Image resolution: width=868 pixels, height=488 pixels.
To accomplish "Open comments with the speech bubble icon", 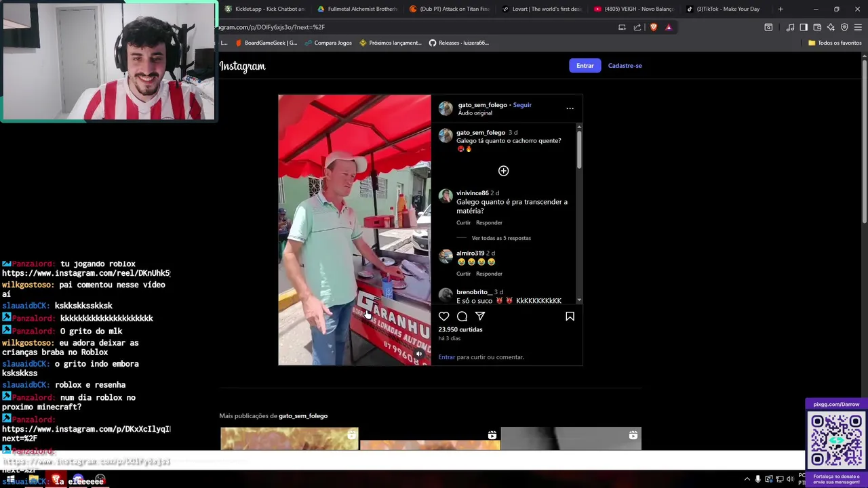I will pyautogui.click(x=462, y=317).
